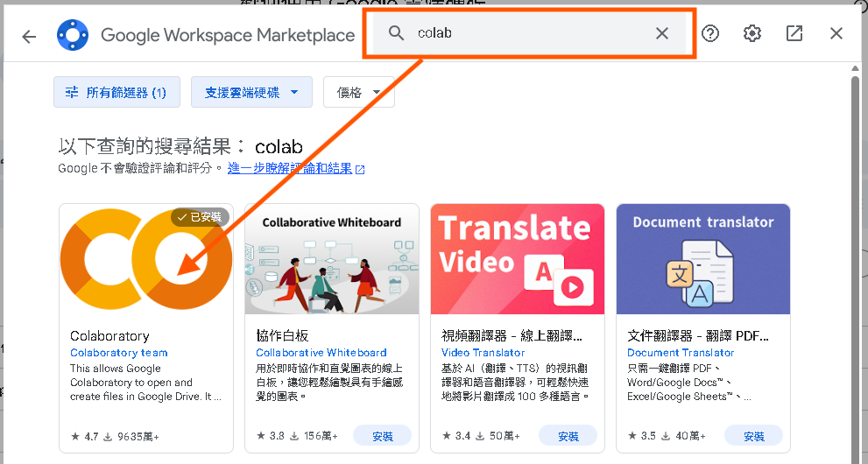Install the 文件翻譯器 document translator app
The image size is (868, 464).
tap(753, 436)
